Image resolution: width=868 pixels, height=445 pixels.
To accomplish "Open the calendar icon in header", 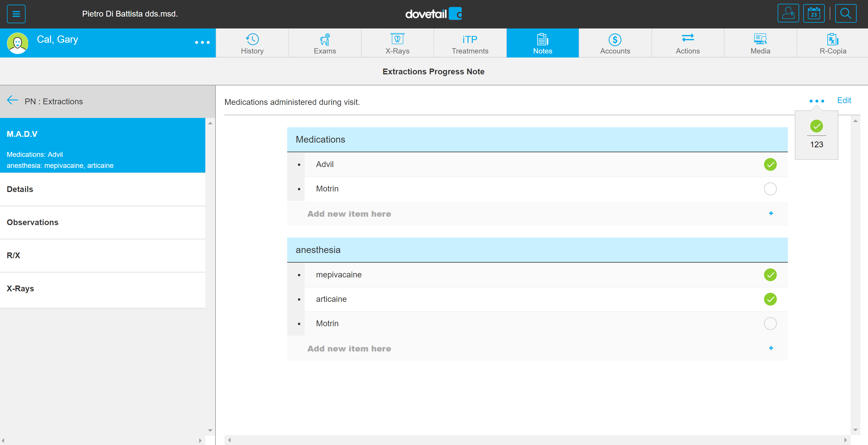I will click(x=813, y=13).
